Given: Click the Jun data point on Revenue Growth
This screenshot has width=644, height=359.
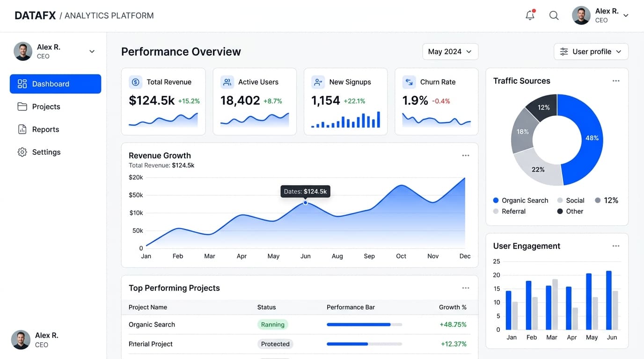Looking at the screenshot, I should 305,203.
